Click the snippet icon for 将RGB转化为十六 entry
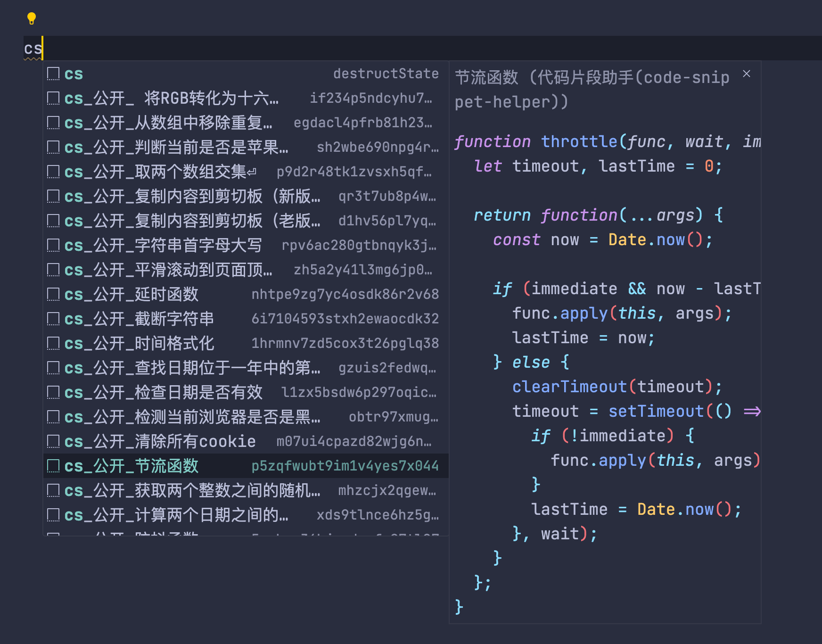 [53, 98]
